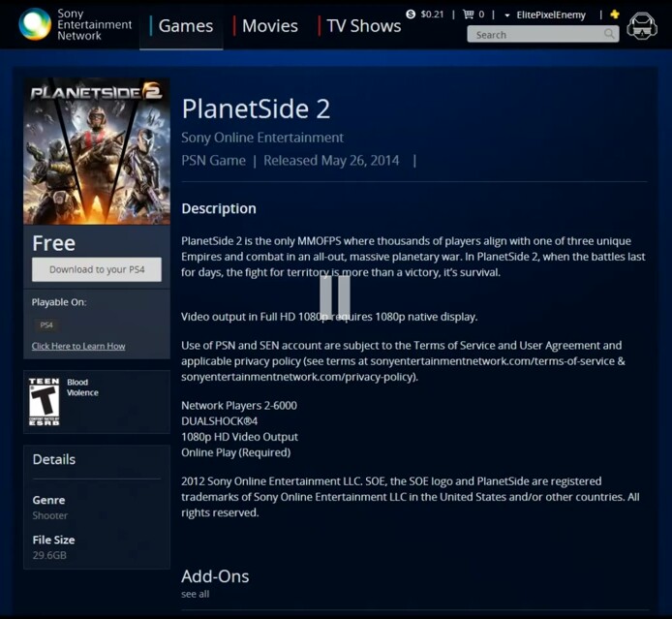Click the PlanetSide 2 title heading
672x619 pixels.
point(256,108)
